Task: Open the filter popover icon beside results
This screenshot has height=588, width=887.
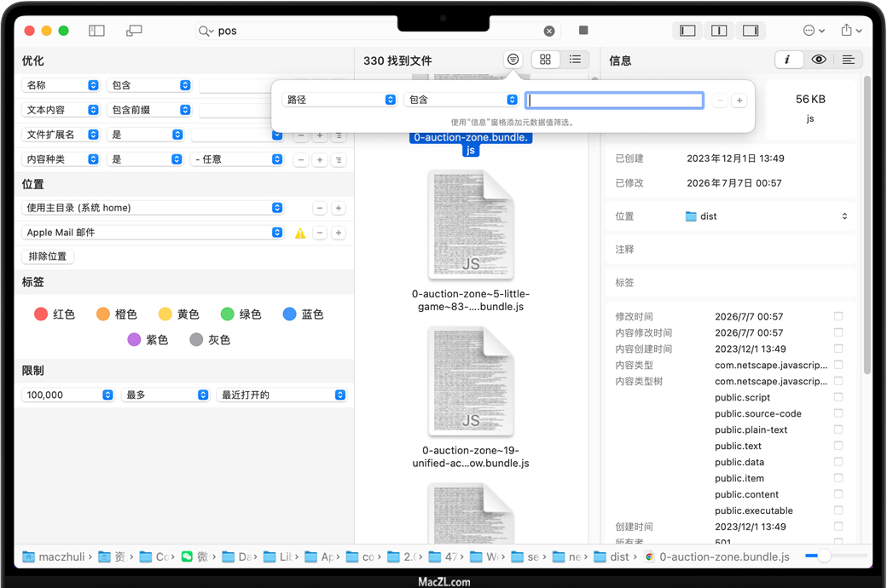Action: coord(513,60)
